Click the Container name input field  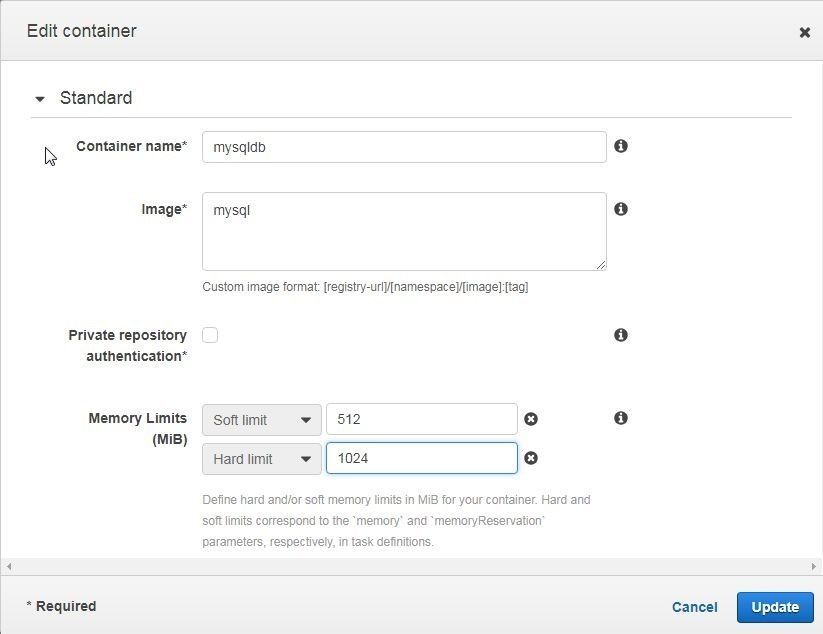tap(404, 147)
